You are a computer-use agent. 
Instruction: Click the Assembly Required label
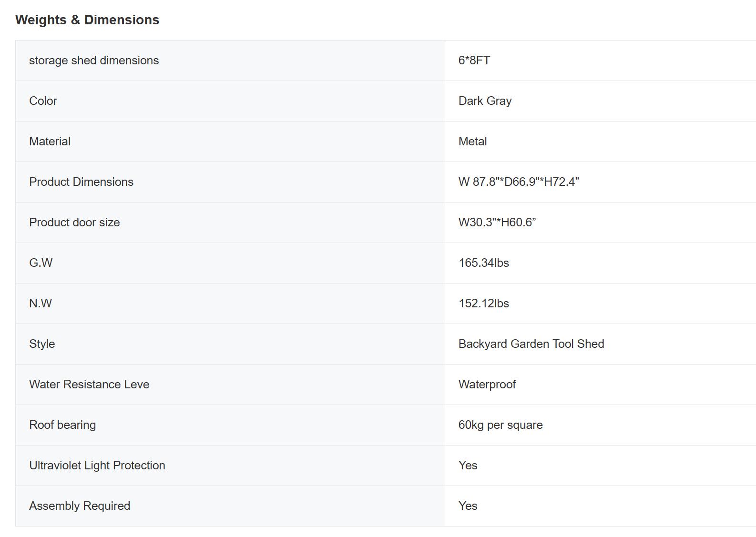pos(80,506)
